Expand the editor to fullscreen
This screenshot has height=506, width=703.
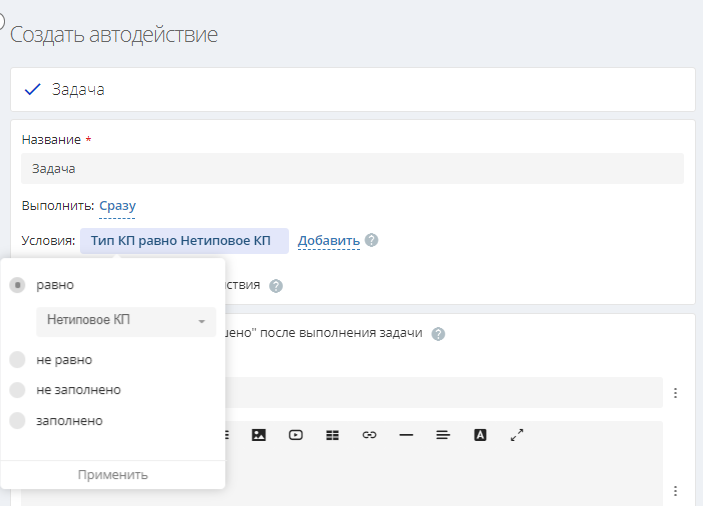[x=517, y=435]
